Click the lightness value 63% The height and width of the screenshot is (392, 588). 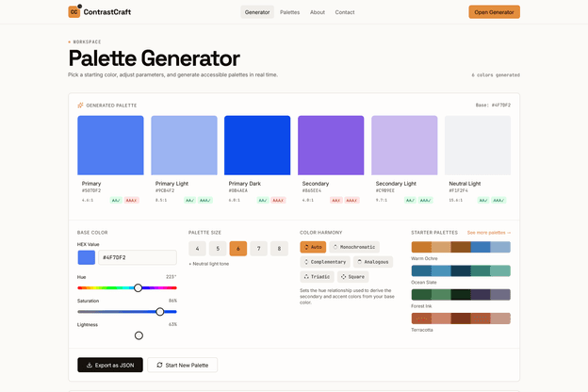(172, 324)
